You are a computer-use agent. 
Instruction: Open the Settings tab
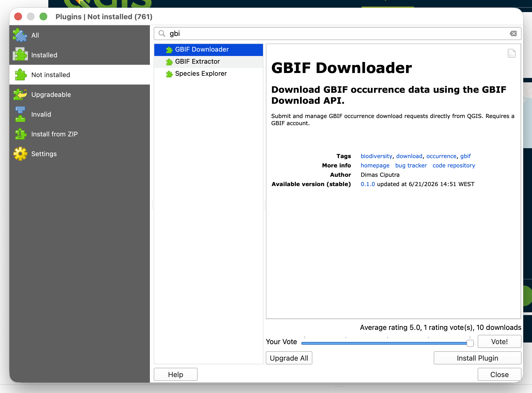click(80, 154)
